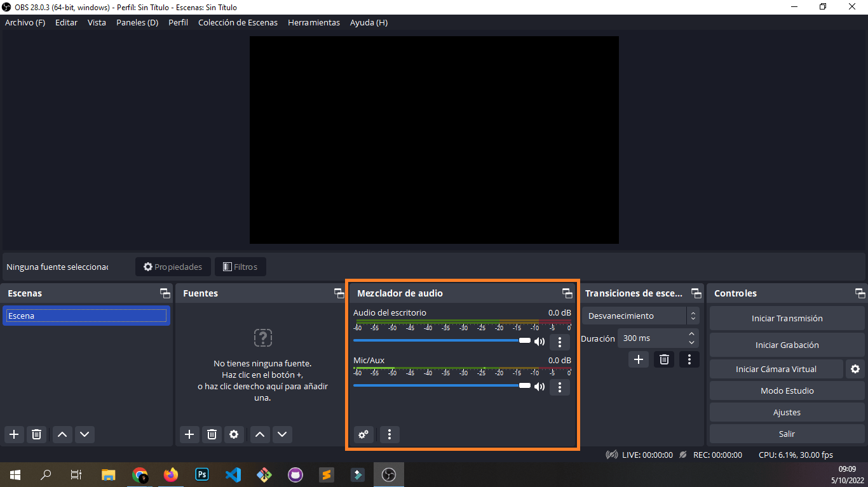Image resolution: width=868 pixels, height=487 pixels.
Task: Mute the Mic/Aux channel
Action: 539,387
